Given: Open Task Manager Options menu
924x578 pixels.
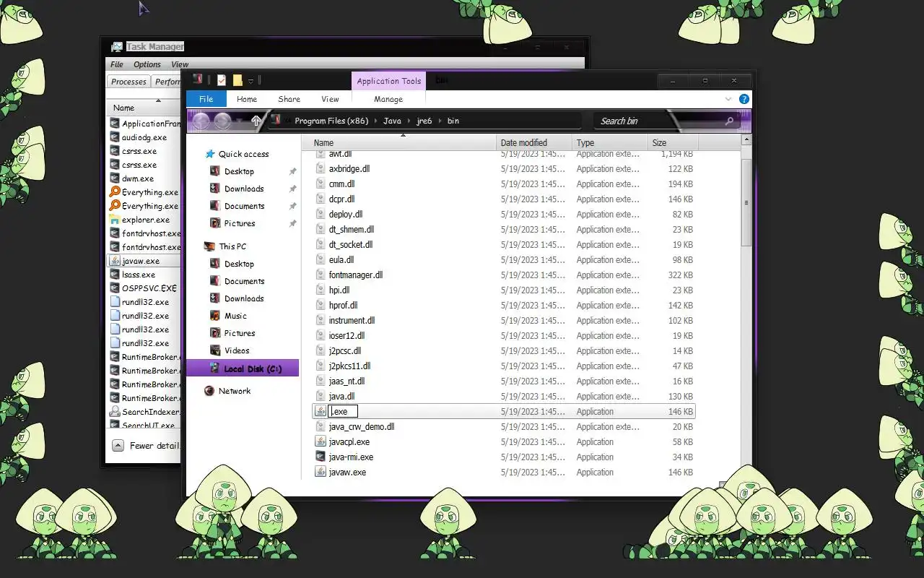Looking at the screenshot, I should coord(147,64).
